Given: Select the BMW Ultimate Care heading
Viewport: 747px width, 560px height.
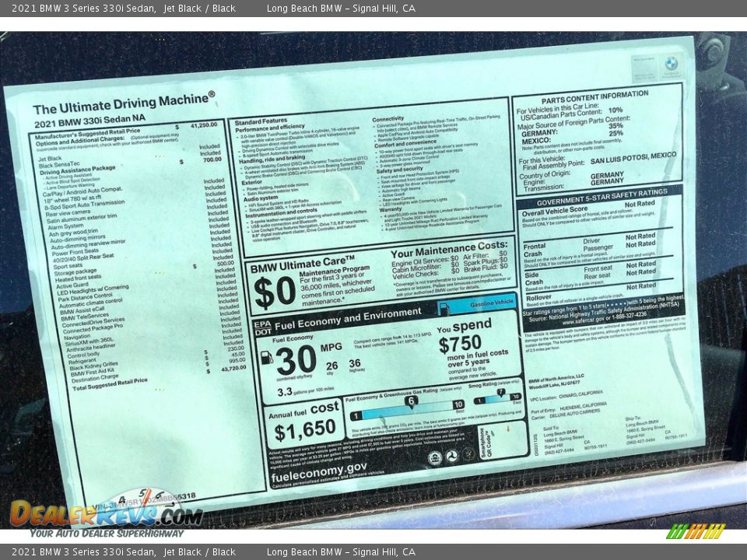Looking at the screenshot, I should point(303,264).
